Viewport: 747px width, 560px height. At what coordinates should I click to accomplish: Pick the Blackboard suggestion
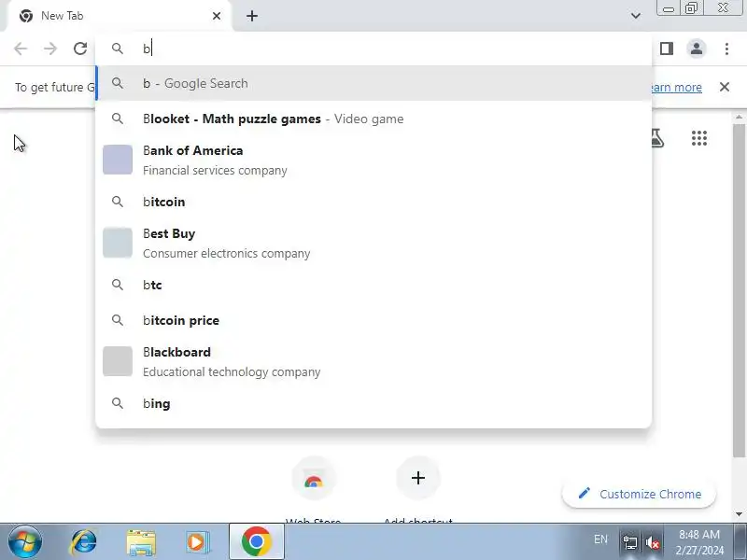[x=374, y=361]
